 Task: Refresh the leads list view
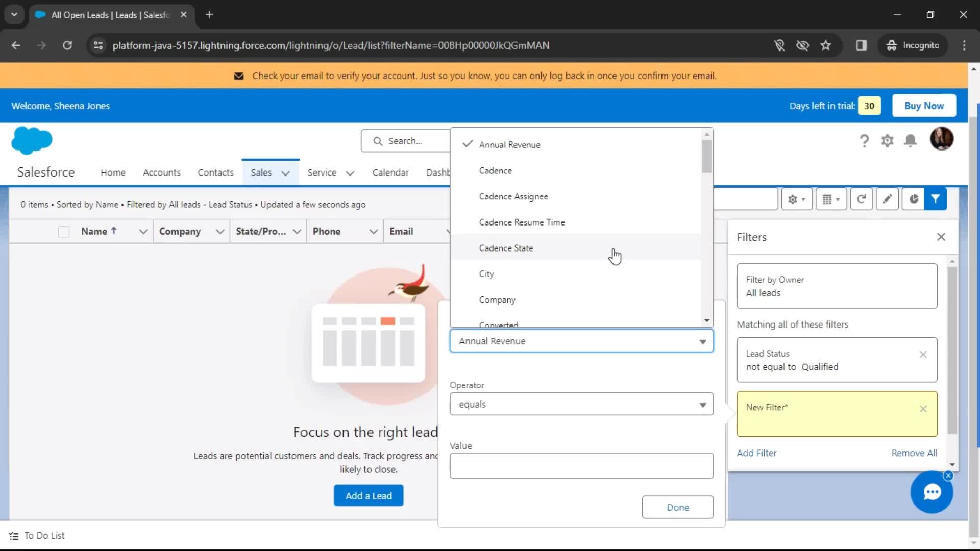click(x=861, y=199)
